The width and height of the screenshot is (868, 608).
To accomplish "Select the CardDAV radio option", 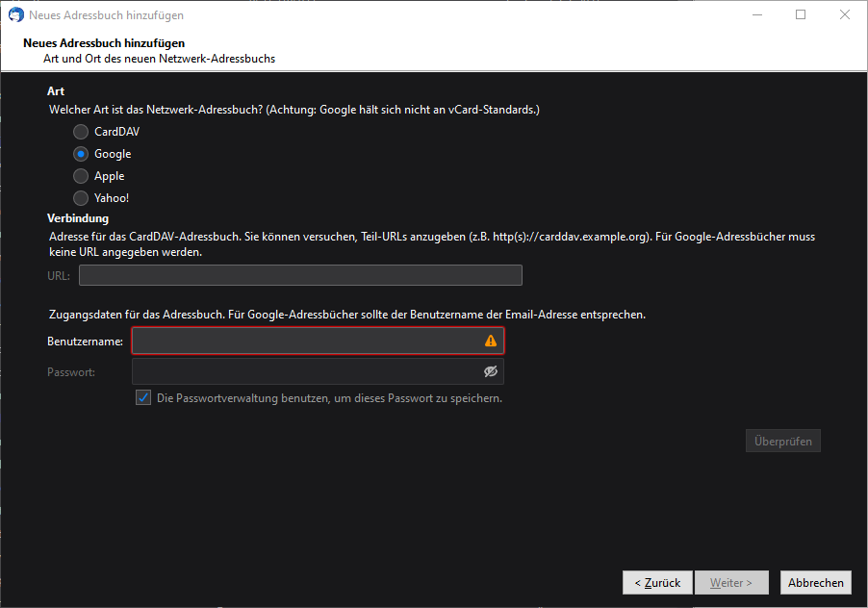I will [81, 132].
